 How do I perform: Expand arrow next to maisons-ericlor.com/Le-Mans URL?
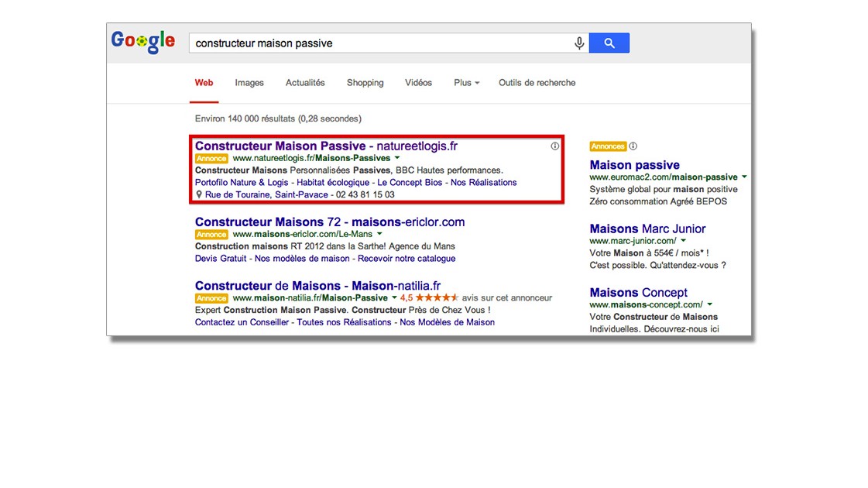(379, 234)
